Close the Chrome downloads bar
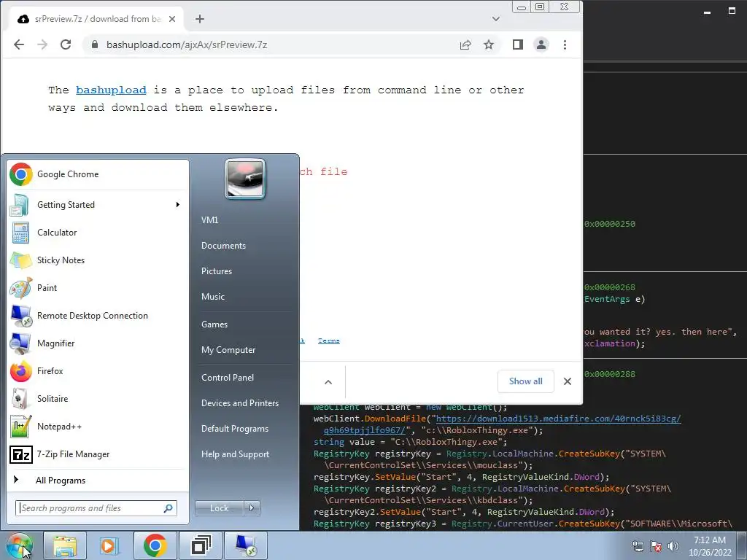The width and height of the screenshot is (747, 560). click(568, 381)
